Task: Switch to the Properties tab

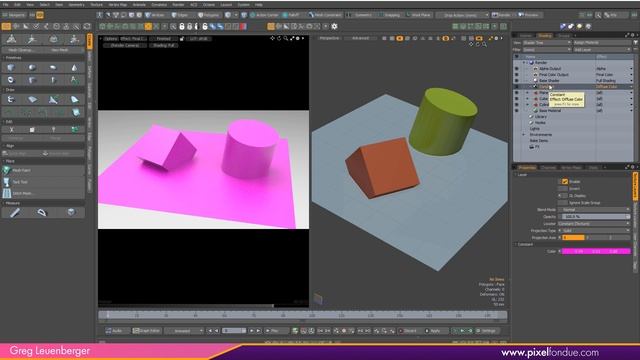Action: point(527,167)
